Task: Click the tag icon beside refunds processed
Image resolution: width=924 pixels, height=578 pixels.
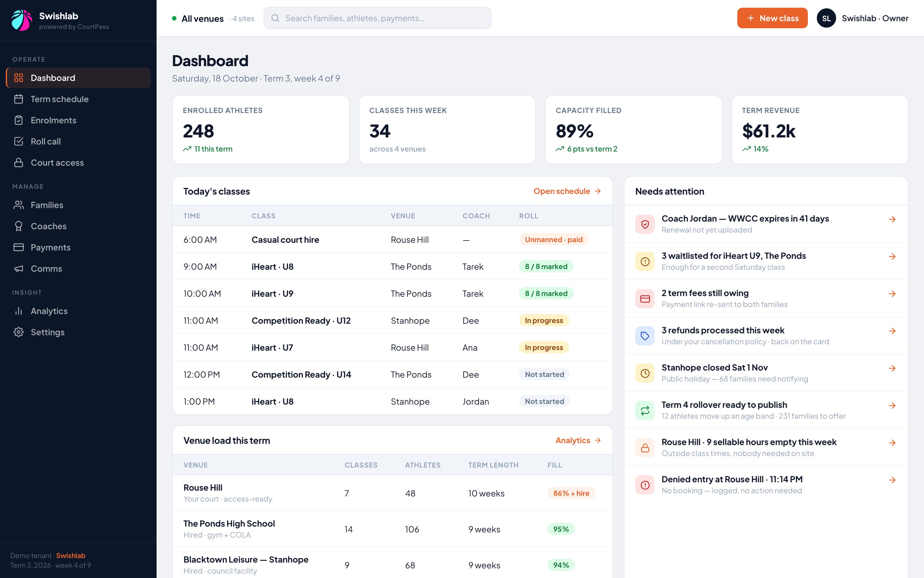Action: (645, 336)
